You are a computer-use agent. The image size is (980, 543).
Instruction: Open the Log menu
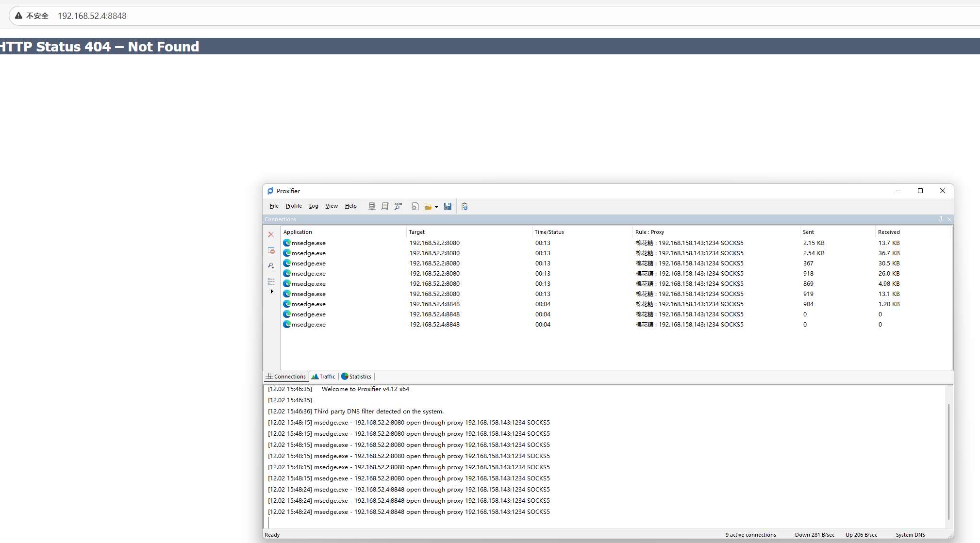(x=314, y=206)
